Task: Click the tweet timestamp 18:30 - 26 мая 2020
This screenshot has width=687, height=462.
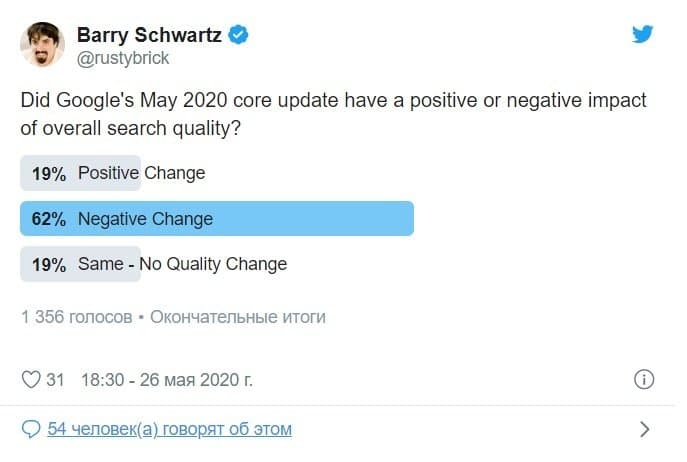Action: (167, 380)
